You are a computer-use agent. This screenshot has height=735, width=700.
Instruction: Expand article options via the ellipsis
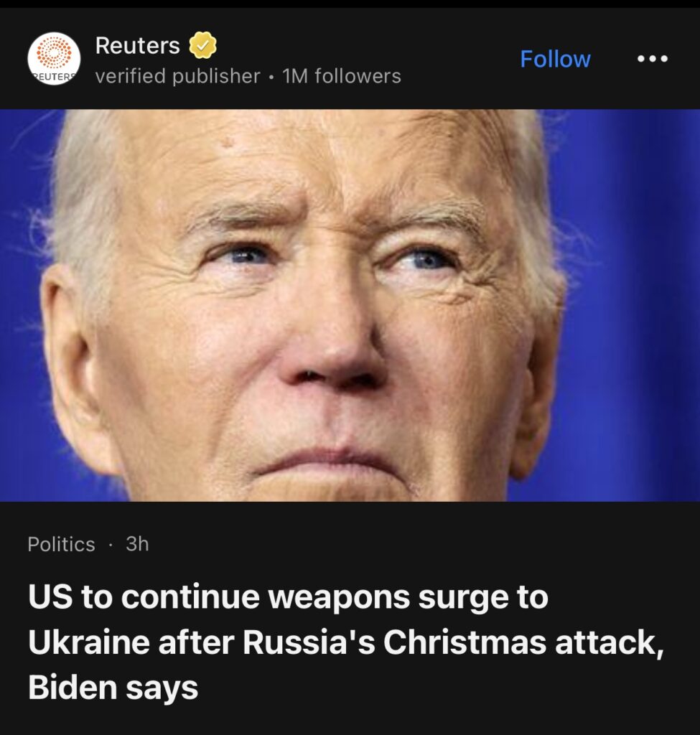point(653,59)
